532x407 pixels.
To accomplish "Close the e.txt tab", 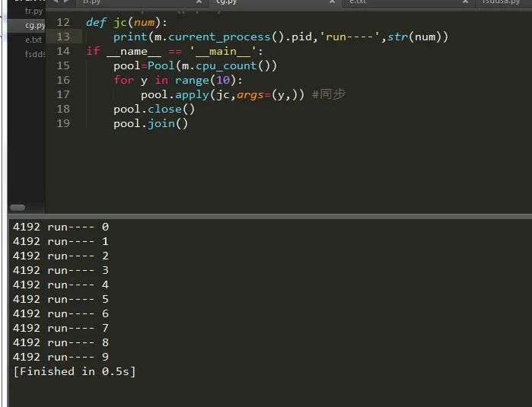I will click(x=465, y=2).
